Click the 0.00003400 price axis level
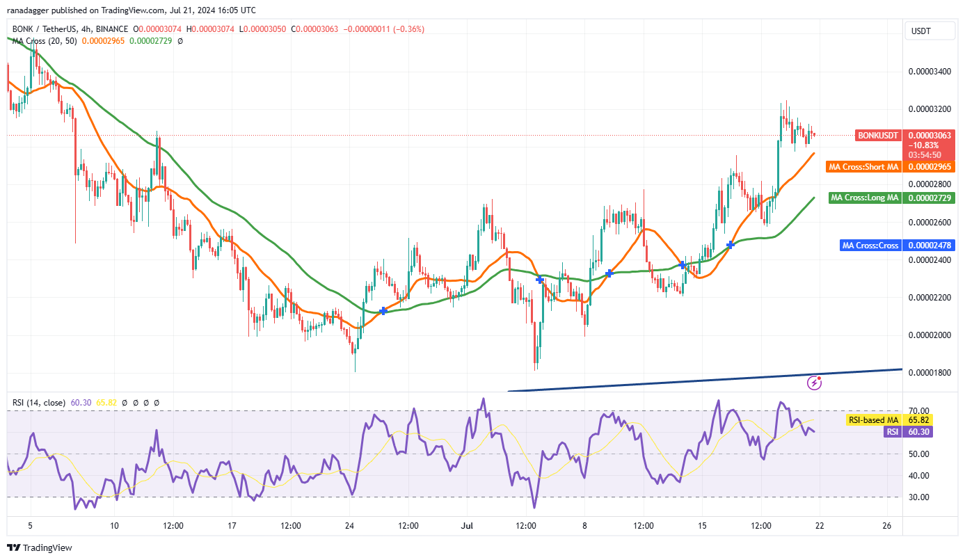This screenshot has width=965, height=560. (930, 72)
